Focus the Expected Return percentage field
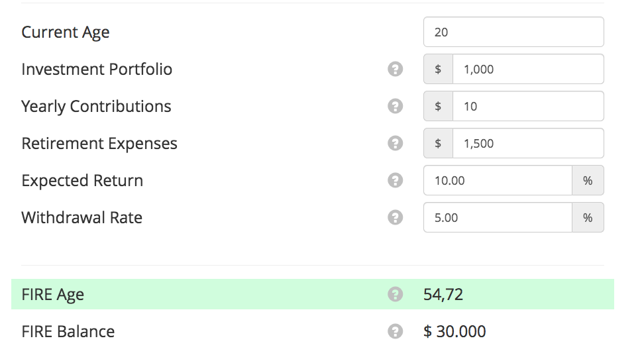The height and width of the screenshot is (363, 644). pos(498,180)
